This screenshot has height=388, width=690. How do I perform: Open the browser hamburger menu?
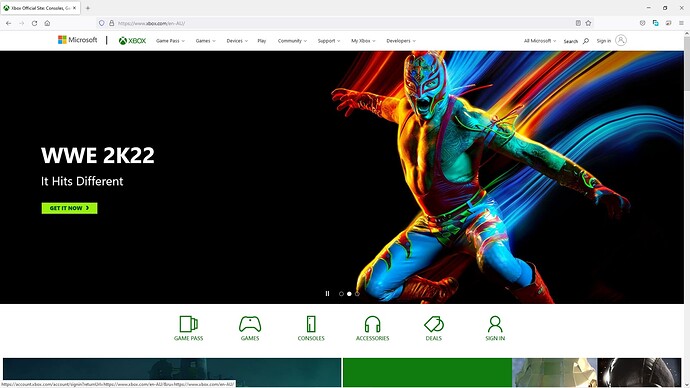click(x=681, y=23)
